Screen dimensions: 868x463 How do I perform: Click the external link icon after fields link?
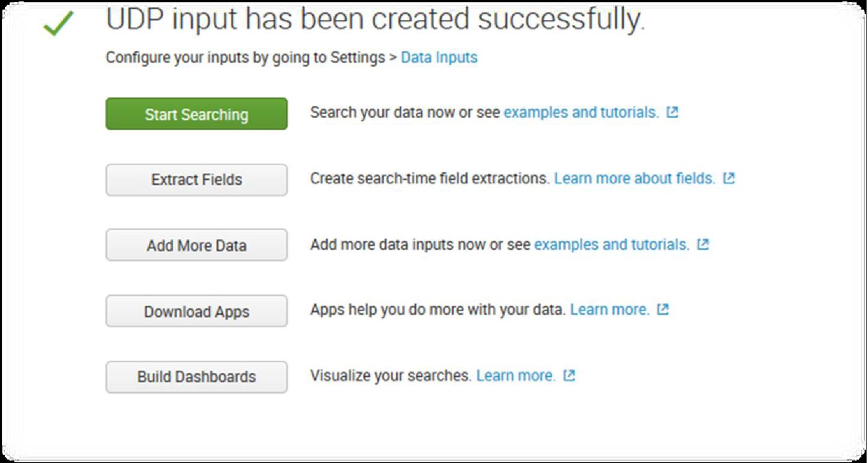coord(729,178)
